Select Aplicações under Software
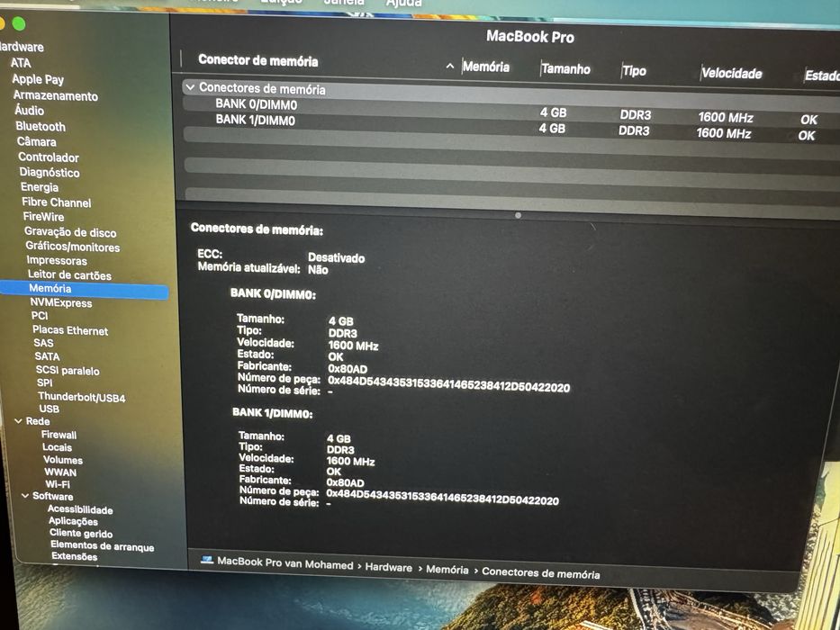Screen dimensions: 840x630 tap(74, 522)
